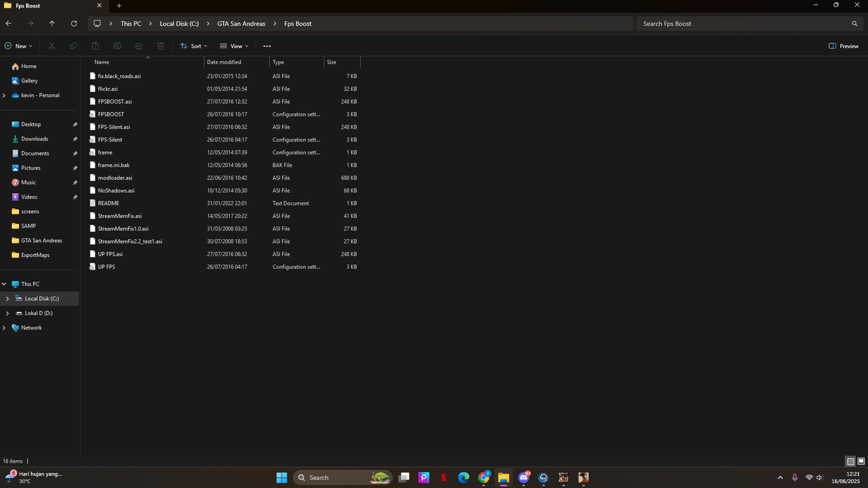
Task: Expand the Network tree node
Action: pos(4,328)
